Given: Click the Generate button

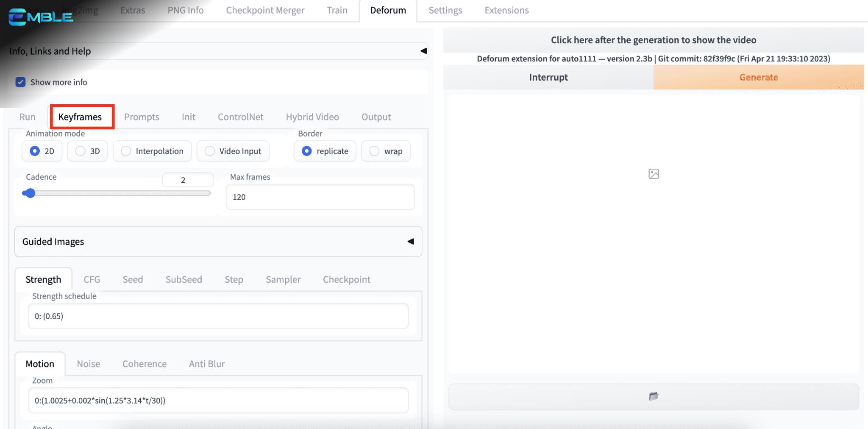Looking at the screenshot, I should 759,77.
